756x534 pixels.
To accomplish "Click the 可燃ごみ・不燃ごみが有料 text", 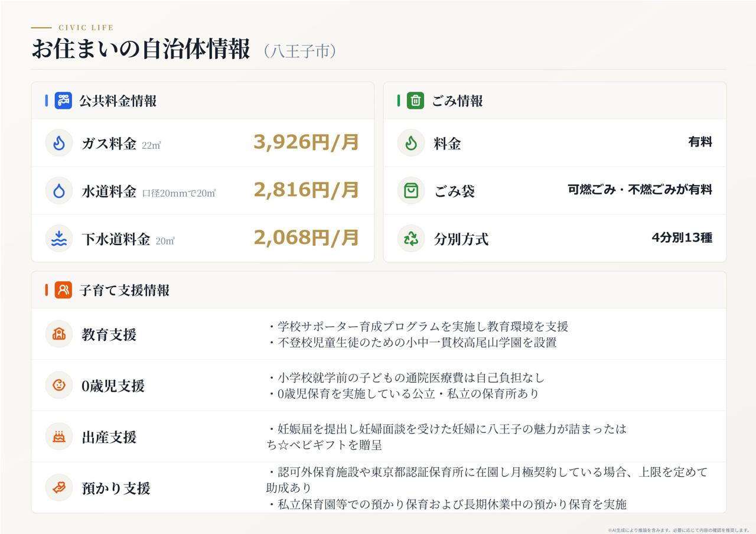I will point(640,190).
